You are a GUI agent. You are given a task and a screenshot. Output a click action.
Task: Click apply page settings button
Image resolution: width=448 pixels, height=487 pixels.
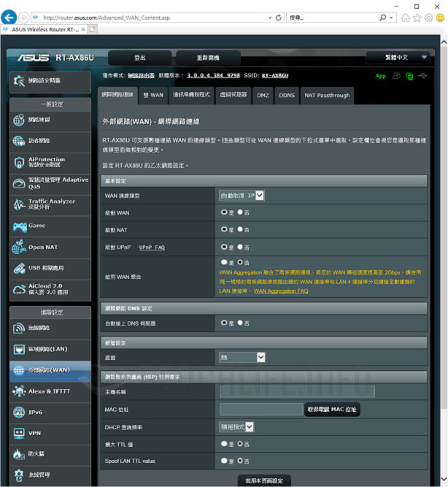pyautogui.click(x=264, y=480)
